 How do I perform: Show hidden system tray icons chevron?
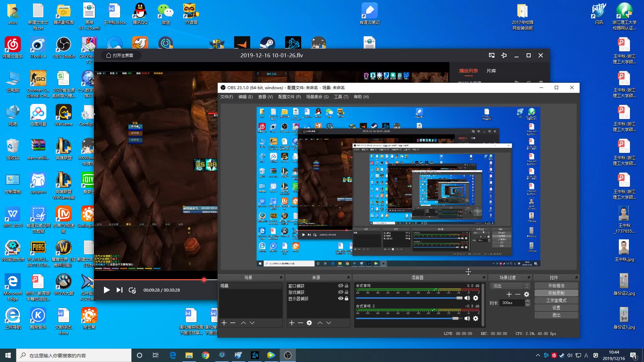coord(538,355)
